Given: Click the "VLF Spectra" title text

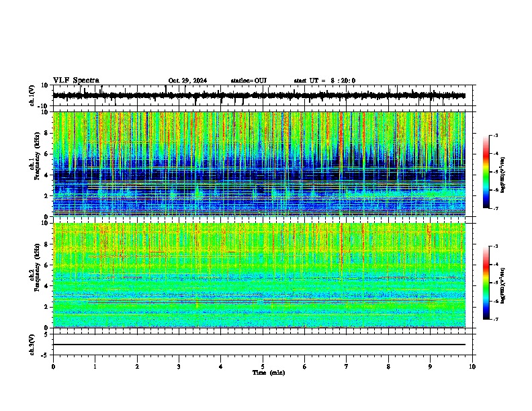Looking at the screenshot, I should (x=76, y=80).
